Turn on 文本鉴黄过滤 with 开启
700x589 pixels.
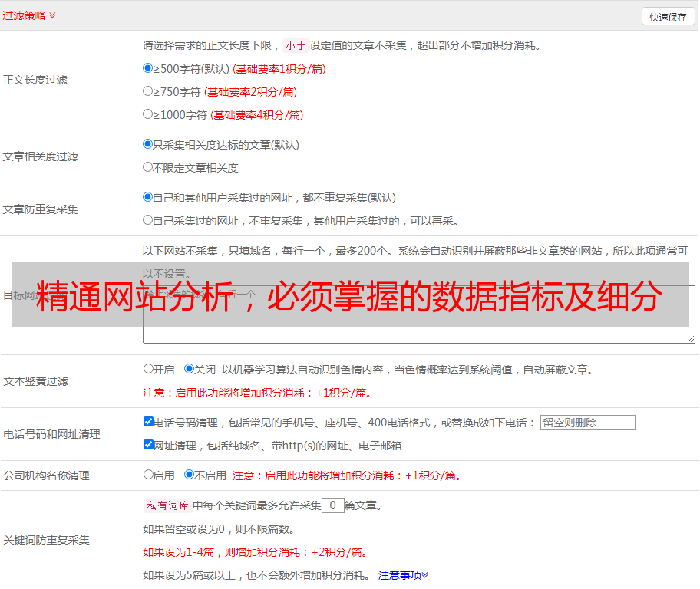148,369
